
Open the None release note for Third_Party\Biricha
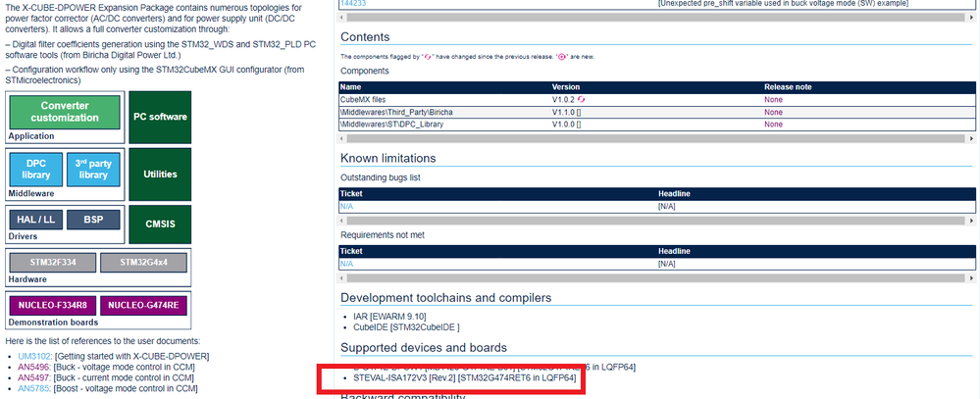point(773,113)
